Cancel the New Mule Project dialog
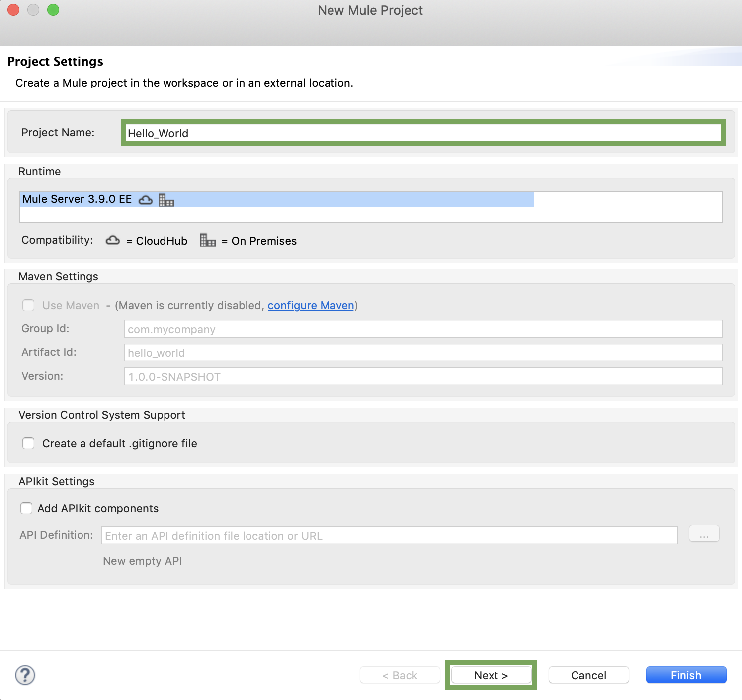Viewport: 742px width, 700px height. (x=589, y=675)
